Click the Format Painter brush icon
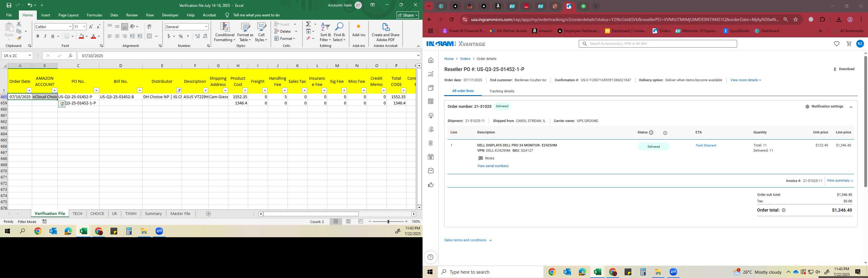This screenshot has height=278, width=868. pos(19,38)
